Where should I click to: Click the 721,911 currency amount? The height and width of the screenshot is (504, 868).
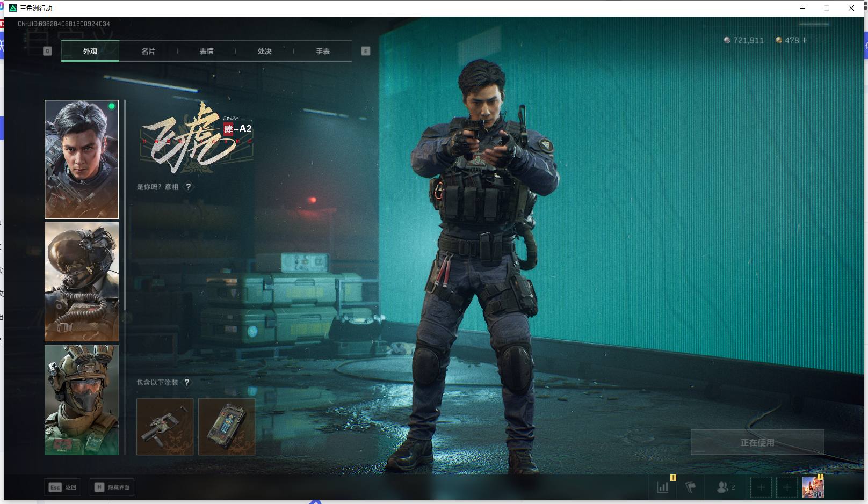coord(748,40)
